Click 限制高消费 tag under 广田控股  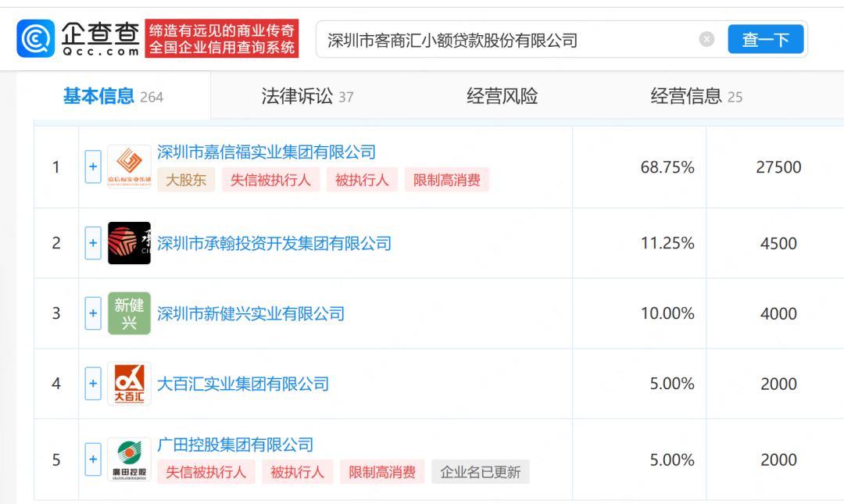(x=382, y=472)
